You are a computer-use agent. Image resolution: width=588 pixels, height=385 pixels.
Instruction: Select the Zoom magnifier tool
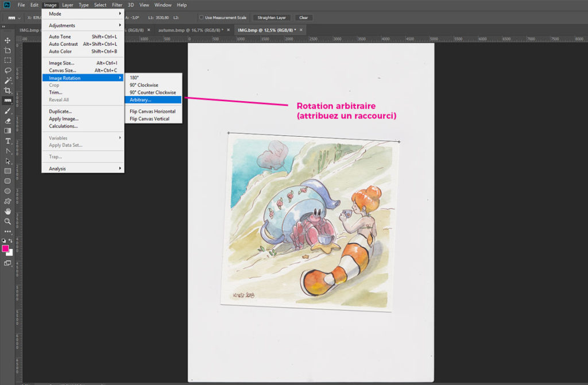click(x=7, y=221)
